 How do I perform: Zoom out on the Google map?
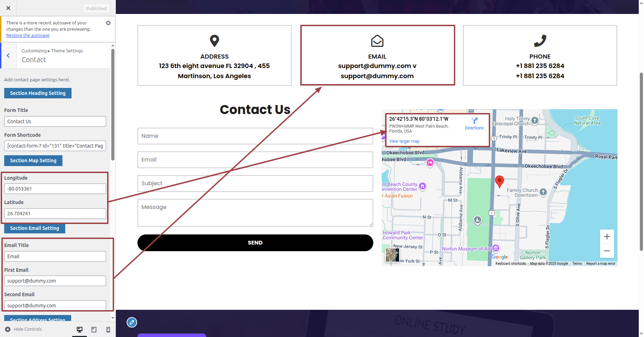click(607, 251)
